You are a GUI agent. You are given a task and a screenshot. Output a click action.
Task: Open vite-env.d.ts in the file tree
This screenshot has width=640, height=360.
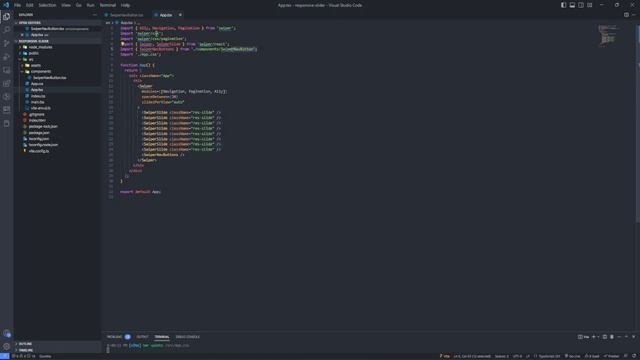40,108
